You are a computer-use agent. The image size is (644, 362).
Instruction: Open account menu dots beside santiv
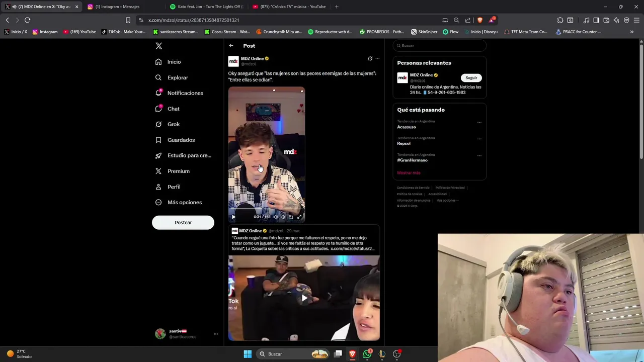pos(215,334)
